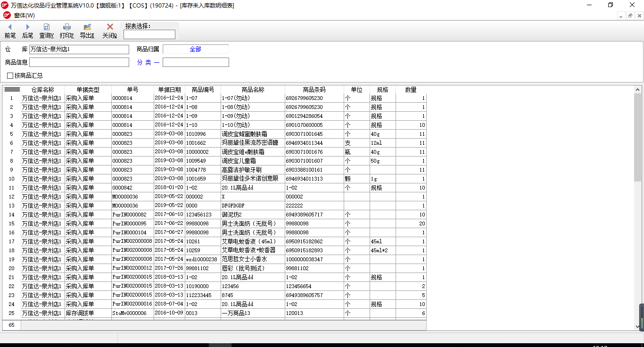Click the 仓库 field showing 万信达-泉州店1

point(79,49)
